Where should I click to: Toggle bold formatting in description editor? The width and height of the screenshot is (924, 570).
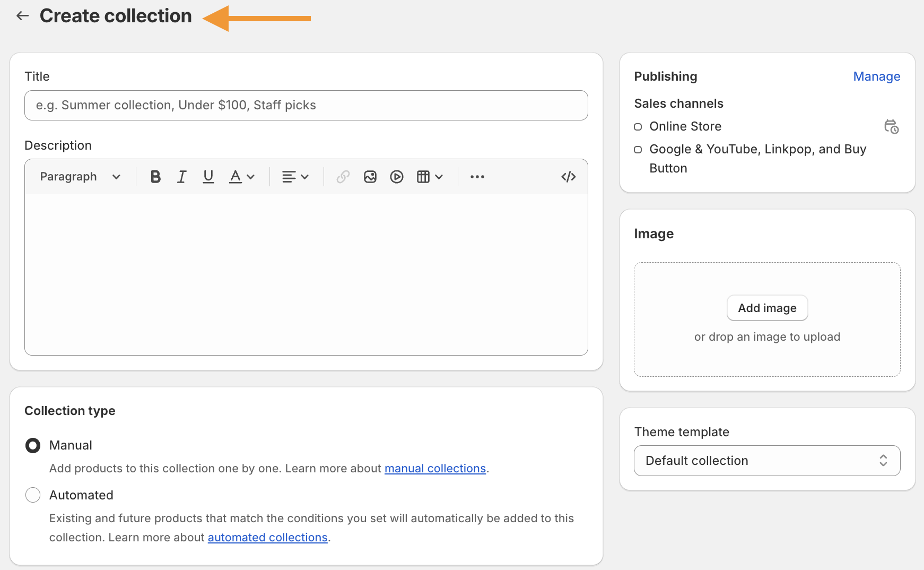point(155,177)
